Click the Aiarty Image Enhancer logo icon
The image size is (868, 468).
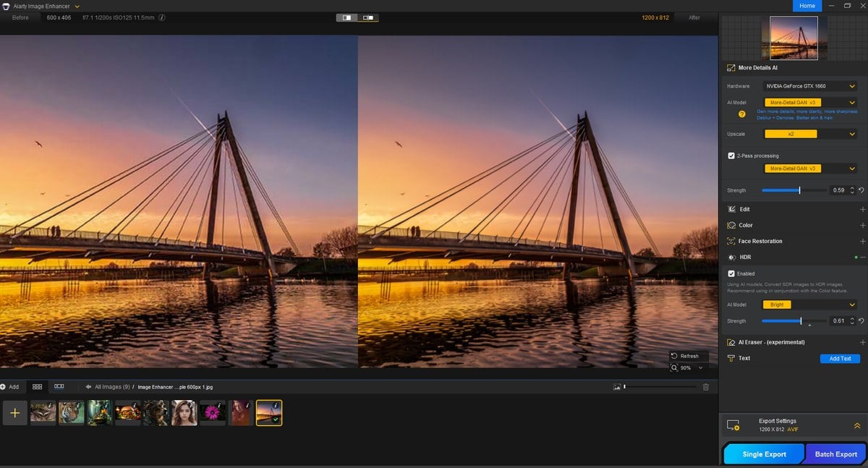tap(6, 6)
